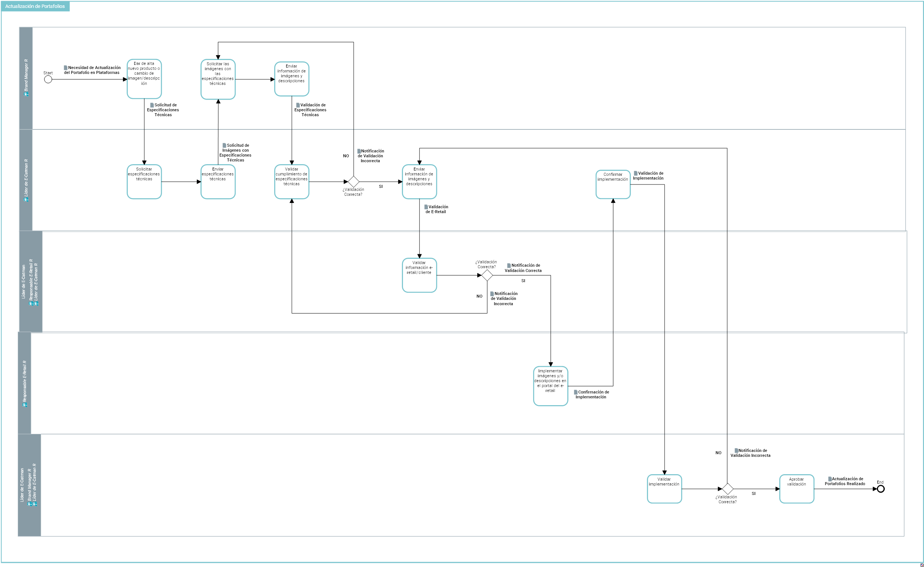Screen dimensions: 924x567
Task: Select task 'Enviar especificaciones técnicas'
Action: pyautogui.click(x=218, y=182)
